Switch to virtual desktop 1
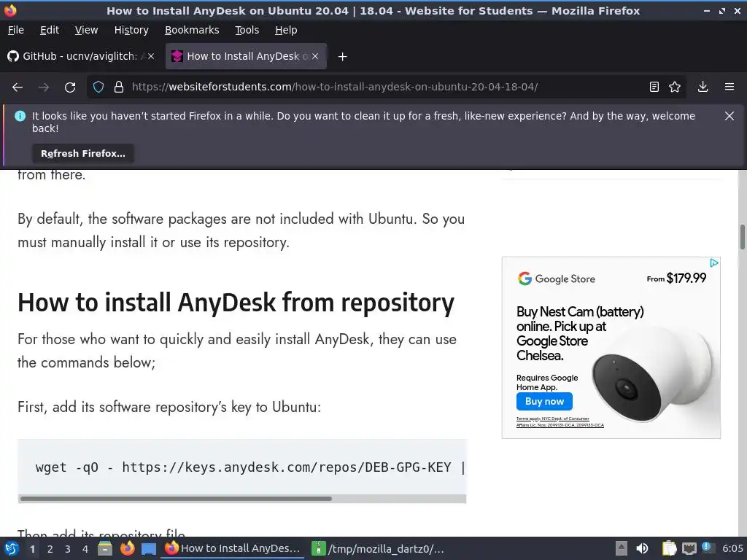Image resolution: width=747 pixels, height=560 pixels. point(32,549)
